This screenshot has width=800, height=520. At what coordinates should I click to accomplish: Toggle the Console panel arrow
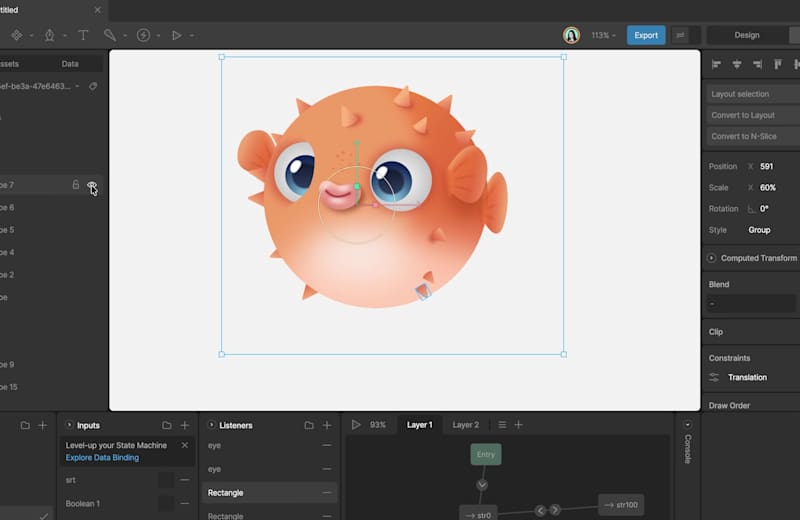click(x=687, y=425)
